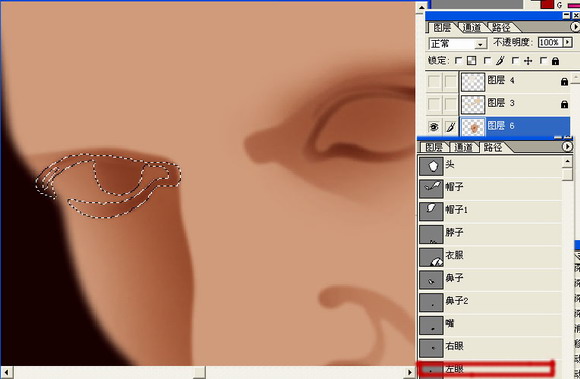This screenshot has width=580, height=379.
Task: Hide 图层 6 using the eye icon
Action: pyautogui.click(x=434, y=127)
